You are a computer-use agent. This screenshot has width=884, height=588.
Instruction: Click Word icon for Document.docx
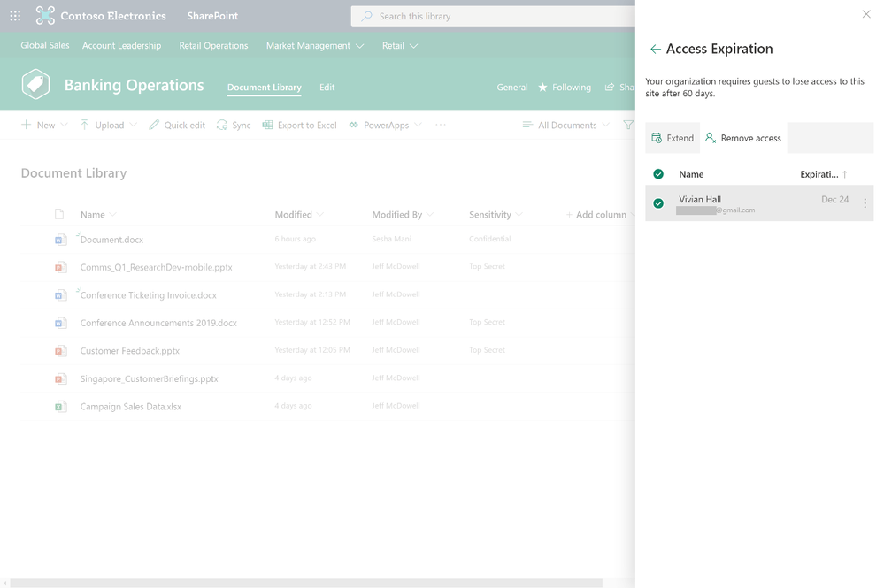pos(60,240)
